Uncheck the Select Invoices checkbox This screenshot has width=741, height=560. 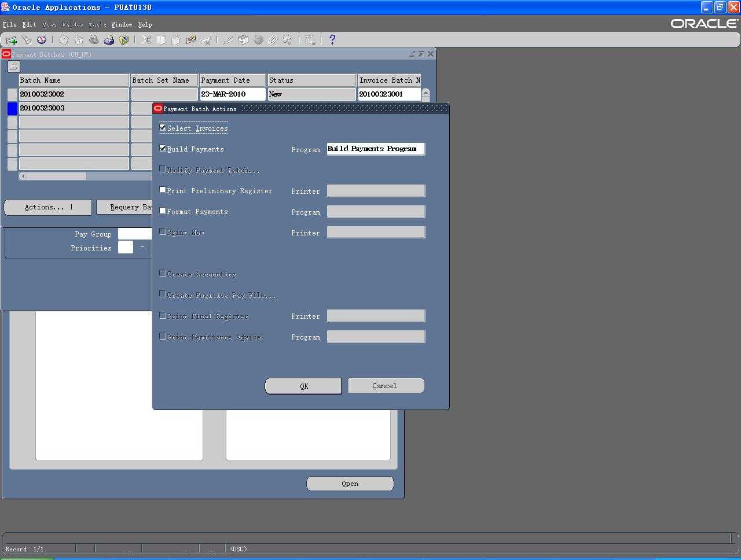pyautogui.click(x=163, y=127)
